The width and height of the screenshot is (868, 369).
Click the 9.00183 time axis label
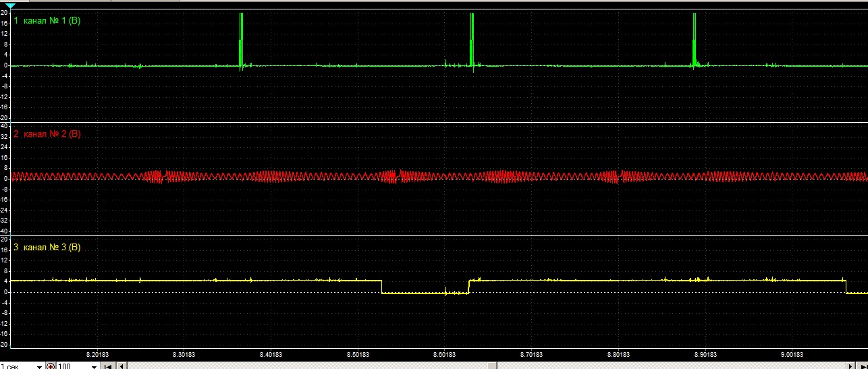(792, 353)
